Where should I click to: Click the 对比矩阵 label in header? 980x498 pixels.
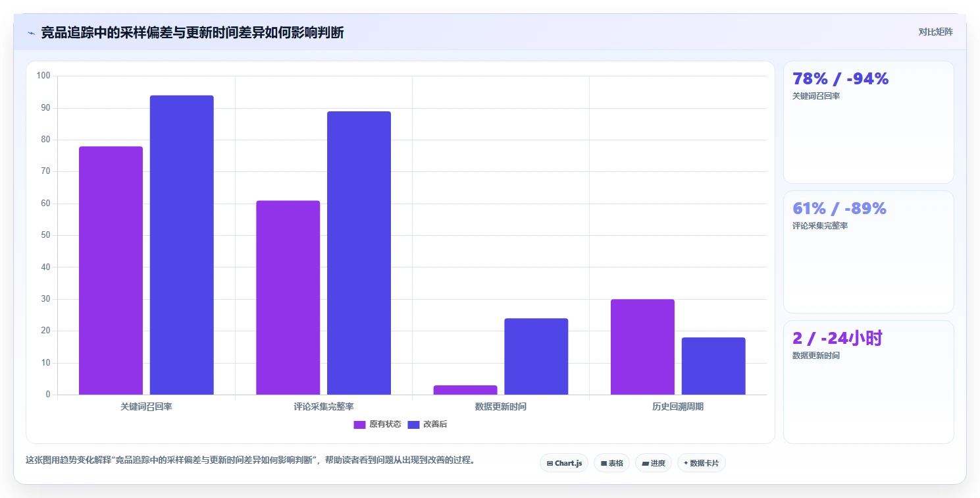click(935, 32)
